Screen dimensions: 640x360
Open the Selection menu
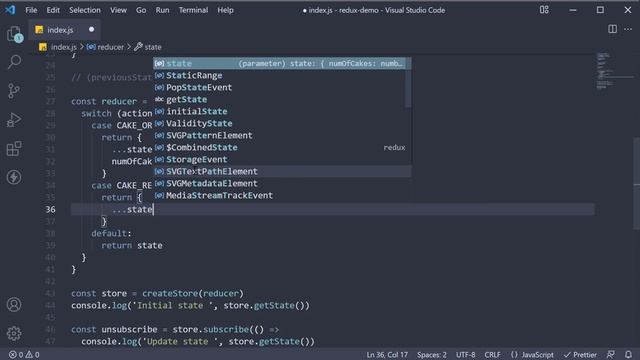pos(84,10)
